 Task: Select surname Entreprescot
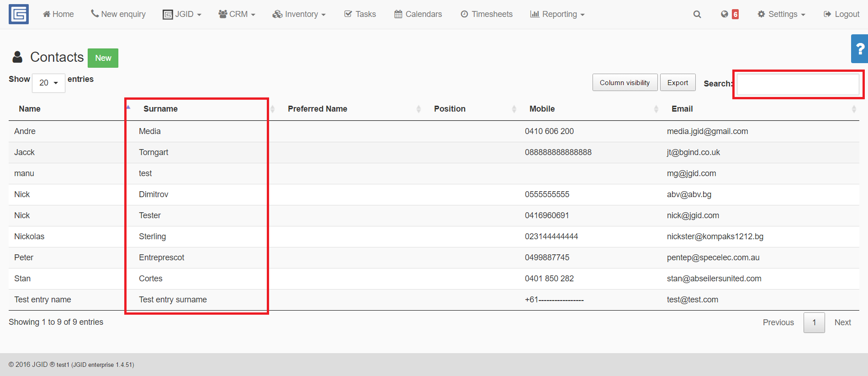pyautogui.click(x=162, y=258)
